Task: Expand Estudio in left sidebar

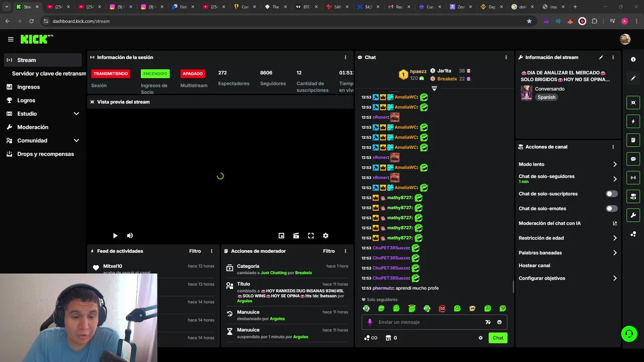Action: point(76,114)
